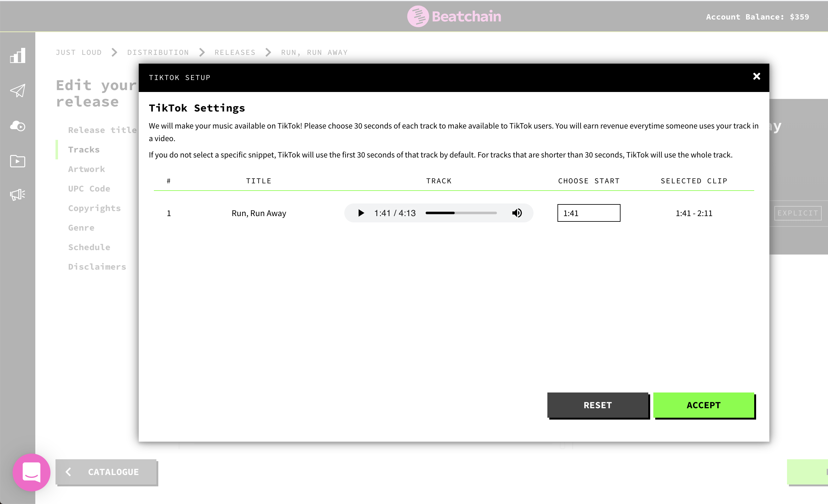The width and height of the screenshot is (828, 504).
Task: Select the Tracks section in sidebar
Action: [84, 149]
